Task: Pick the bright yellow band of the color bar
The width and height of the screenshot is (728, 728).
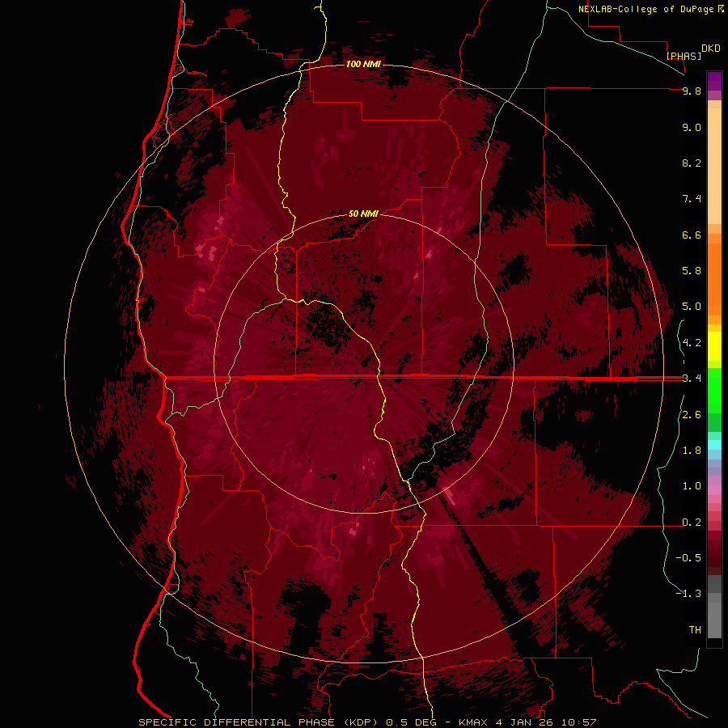Action: [x=714, y=346]
